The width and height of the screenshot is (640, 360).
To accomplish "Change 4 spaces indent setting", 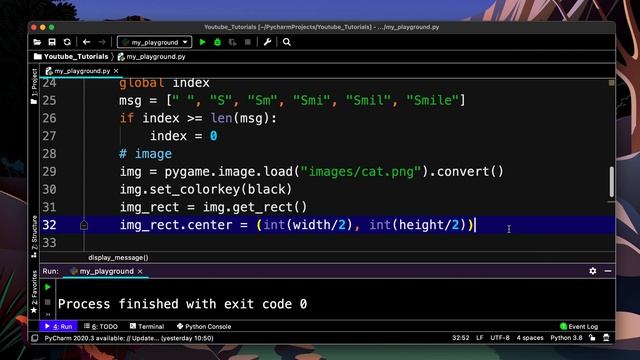I will 530,338.
